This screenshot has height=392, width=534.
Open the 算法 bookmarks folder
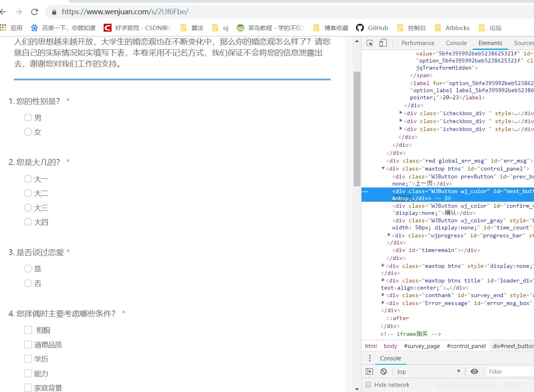pyautogui.click(x=192, y=28)
